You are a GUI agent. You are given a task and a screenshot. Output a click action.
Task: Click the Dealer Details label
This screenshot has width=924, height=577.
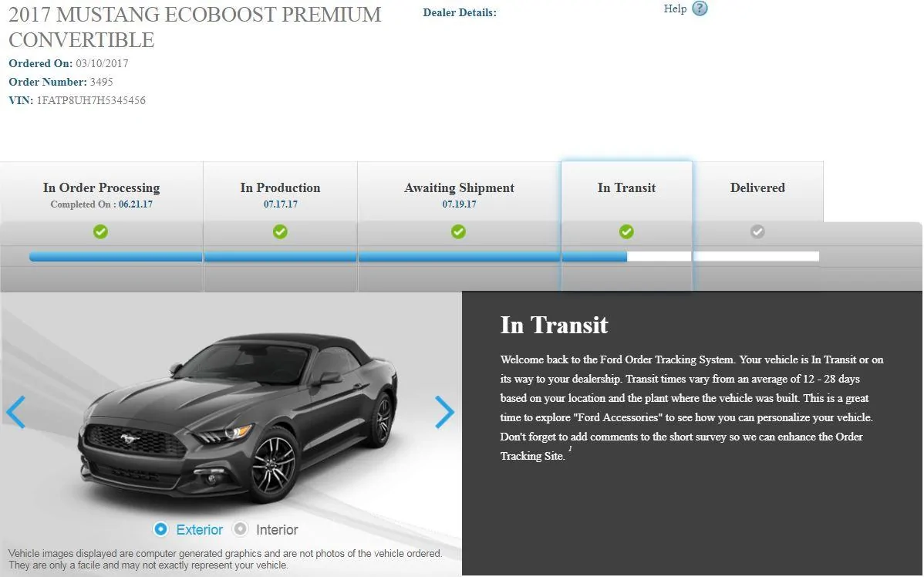point(460,12)
